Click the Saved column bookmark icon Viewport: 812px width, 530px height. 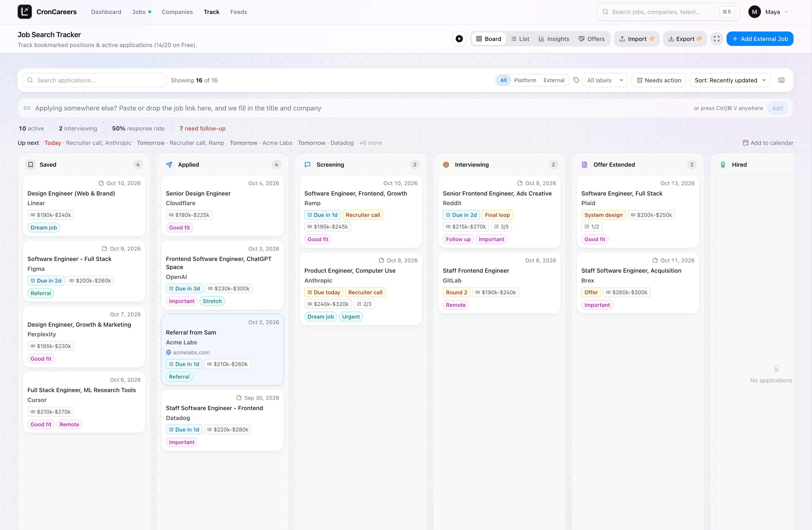[x=30, y=165]
